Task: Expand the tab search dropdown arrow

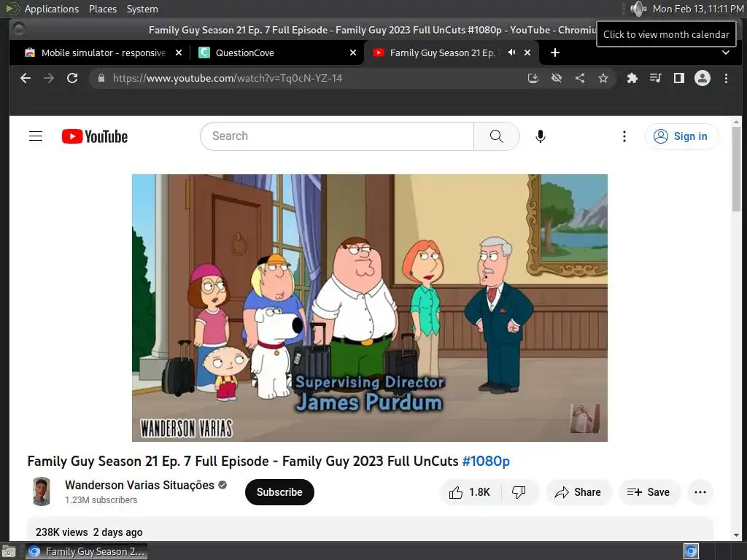Action: tap(726, 52)
